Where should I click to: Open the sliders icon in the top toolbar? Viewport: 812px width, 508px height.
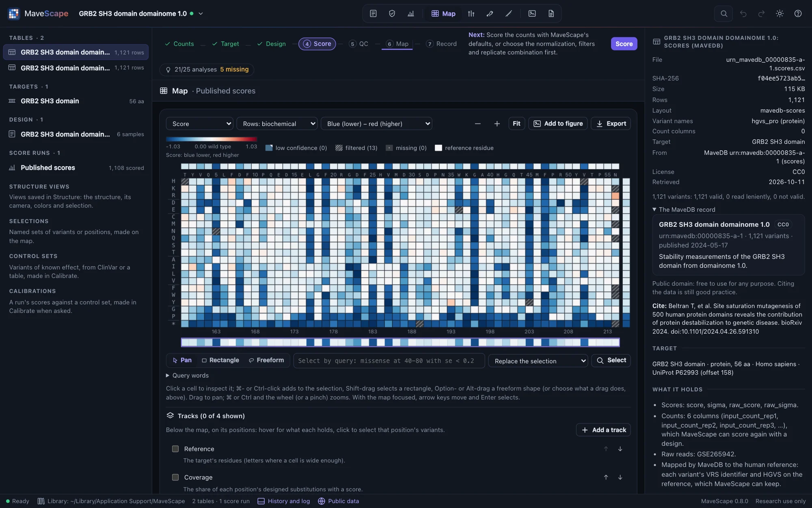click(471, 13)
